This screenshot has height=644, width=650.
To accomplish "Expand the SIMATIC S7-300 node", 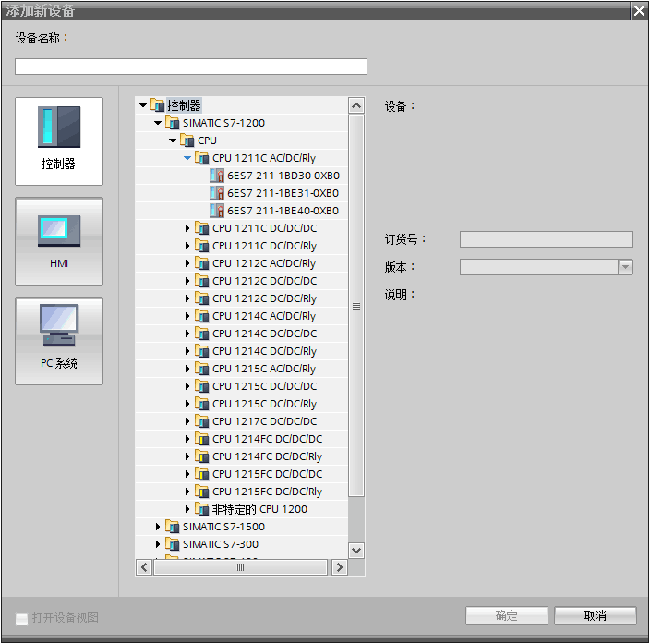I will (x=158, y=544).
